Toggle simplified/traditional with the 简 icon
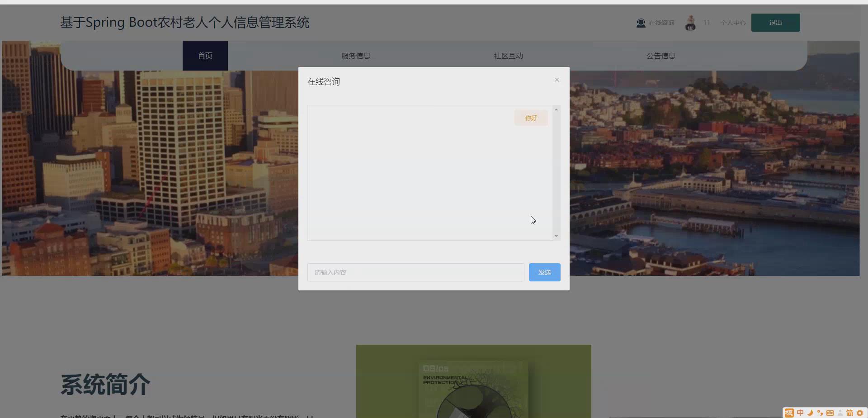Image resolution: width=868 pixels, height=418 pixels. click(850, 413)
